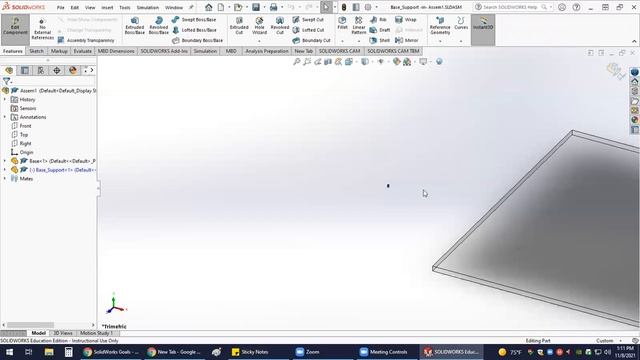The image size is (640, 360).
Task: Select Linear Pattern tool
Action: coord(358,26)
